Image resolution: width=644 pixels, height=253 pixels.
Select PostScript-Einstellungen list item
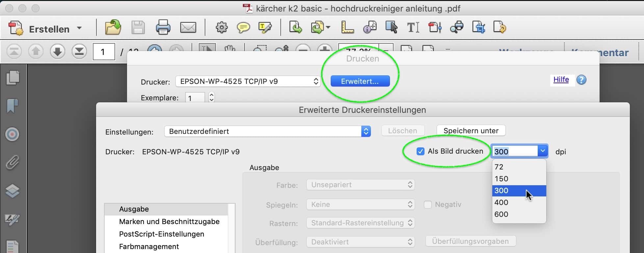166,234
